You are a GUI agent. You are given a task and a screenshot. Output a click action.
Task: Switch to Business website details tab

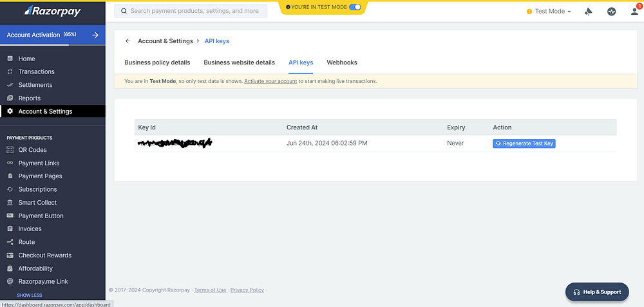point(239,63)
